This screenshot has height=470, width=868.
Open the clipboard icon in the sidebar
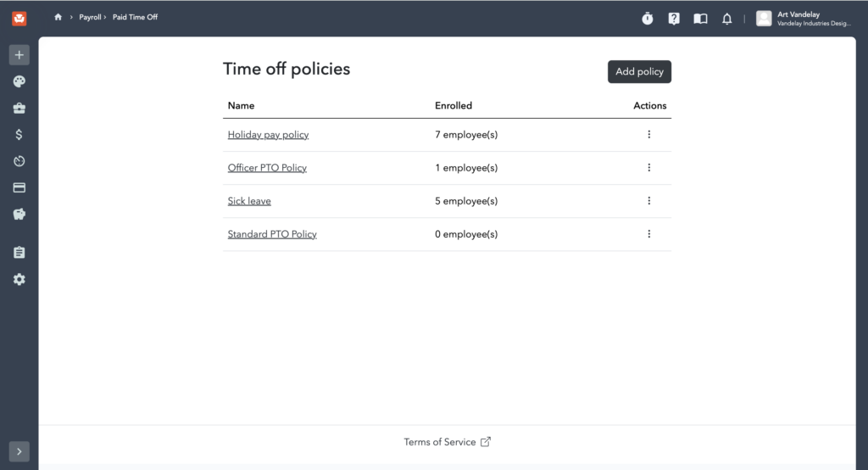[x=19, y=253]
